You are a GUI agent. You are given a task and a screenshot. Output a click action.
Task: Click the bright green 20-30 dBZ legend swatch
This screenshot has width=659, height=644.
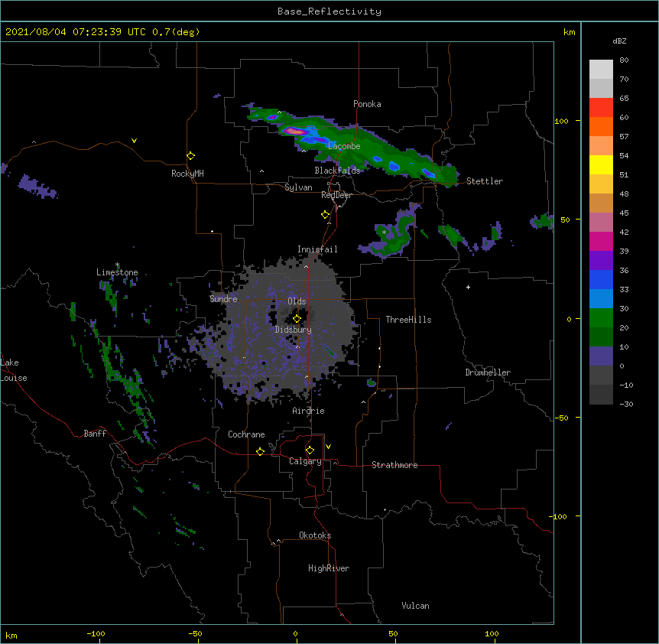point(601,318)
